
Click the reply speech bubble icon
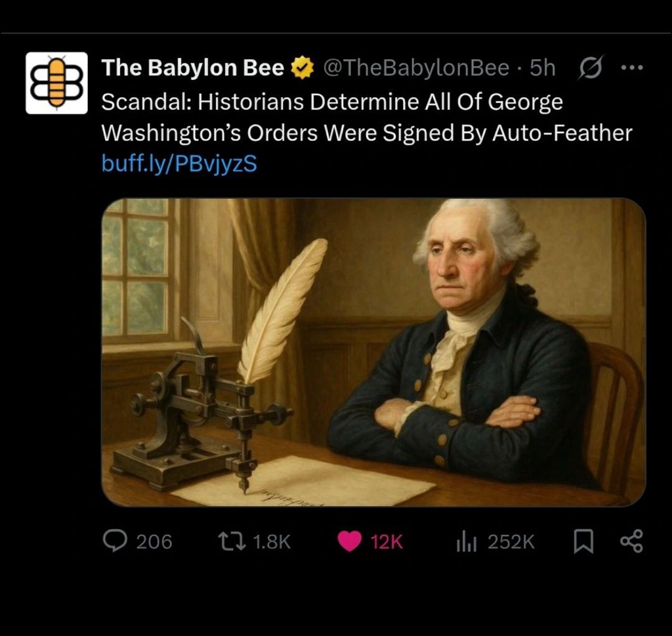coord(115,541)
